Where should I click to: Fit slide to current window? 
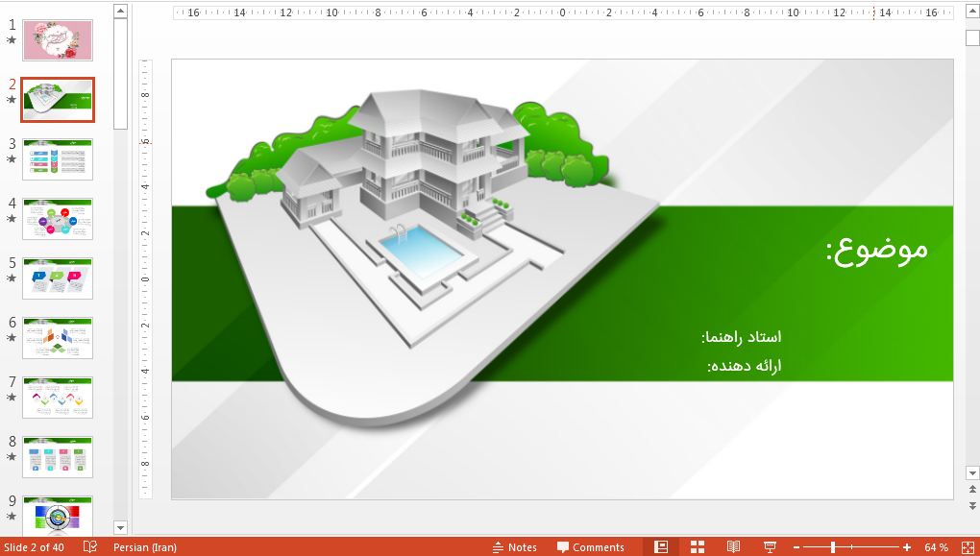[969, 546]
